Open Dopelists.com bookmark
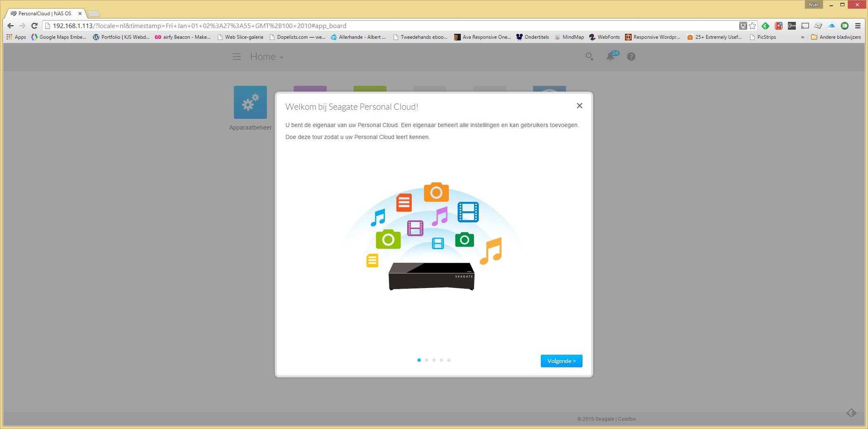 [x=297, y=37]
